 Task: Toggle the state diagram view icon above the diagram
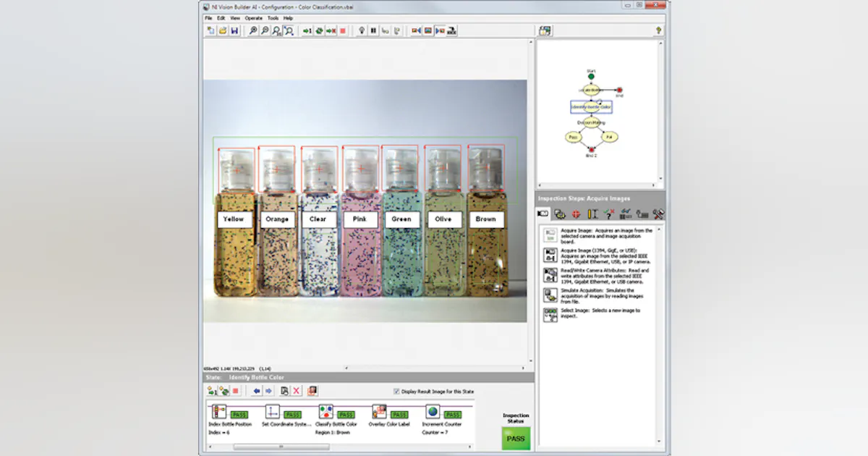[545, 30]
